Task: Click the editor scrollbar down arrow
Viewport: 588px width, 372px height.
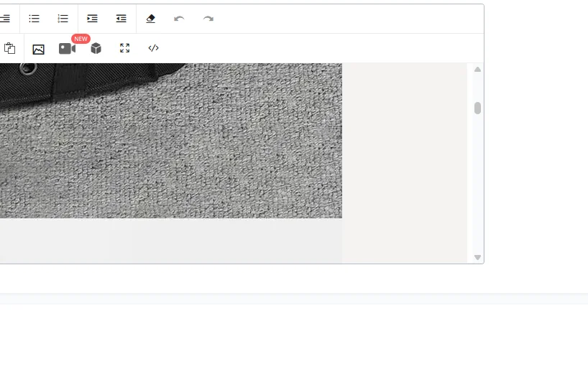Action: click(x=477, y=257)
